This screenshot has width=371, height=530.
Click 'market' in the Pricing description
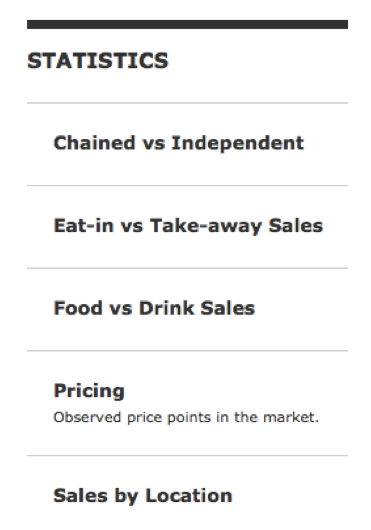click(x=291, y=417)
